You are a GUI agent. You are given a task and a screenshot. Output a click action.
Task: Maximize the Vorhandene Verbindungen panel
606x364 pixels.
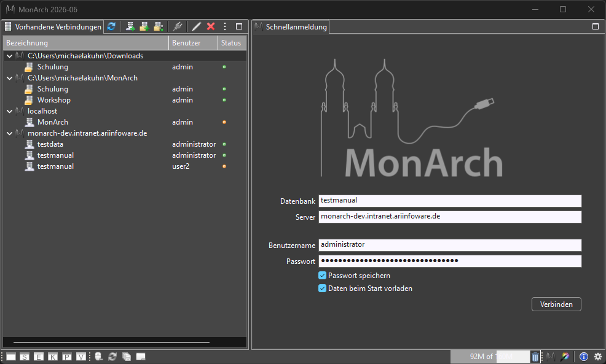click(239, 26)
